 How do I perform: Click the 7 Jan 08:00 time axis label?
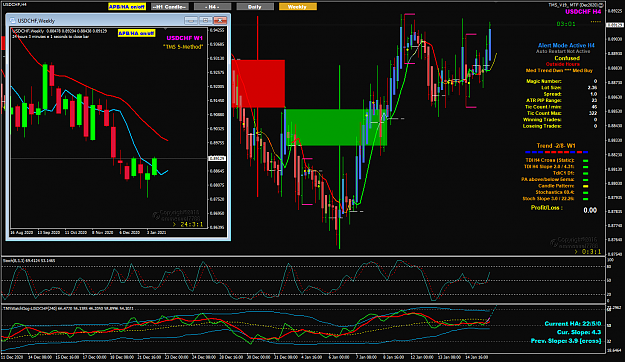(365, 357)
